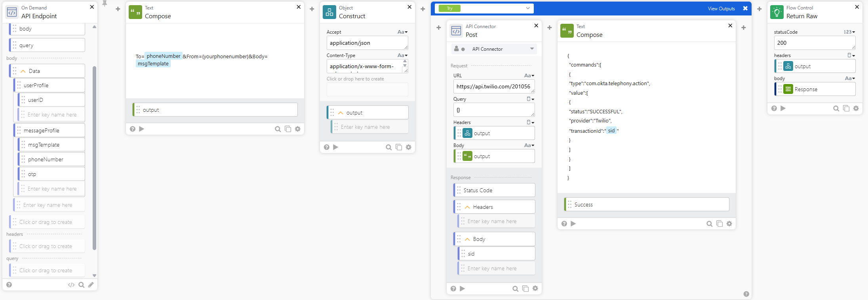Click the pencil edit icon in API Endpoint card
The height and width of the screenshot is (300, 868).
(x=91, y=285)
